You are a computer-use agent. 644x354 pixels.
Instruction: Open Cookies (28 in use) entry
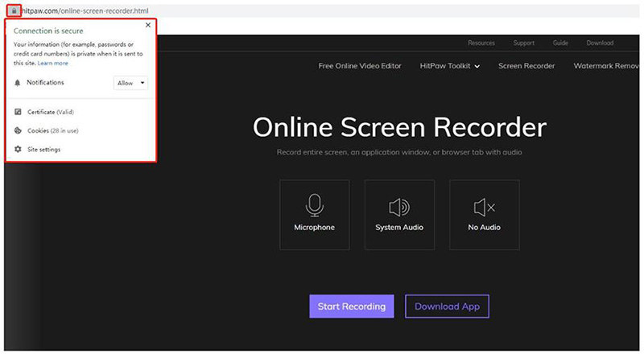tap(52, 130)
